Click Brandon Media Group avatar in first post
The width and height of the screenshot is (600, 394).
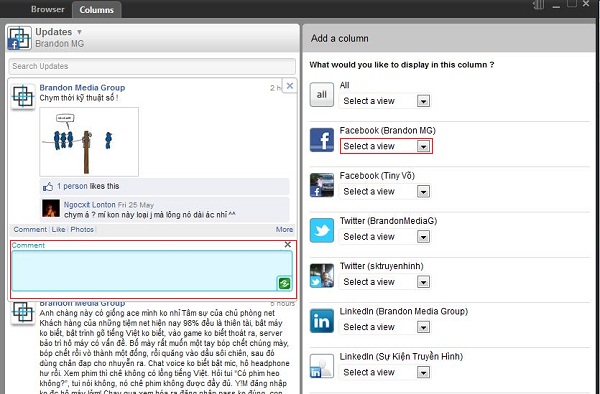click(x=23, y=96)
